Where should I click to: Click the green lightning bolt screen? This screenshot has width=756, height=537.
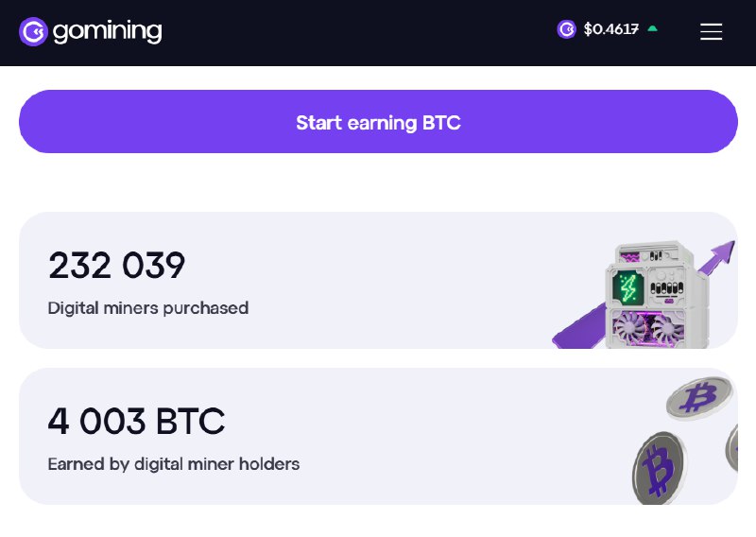(627, 287)
